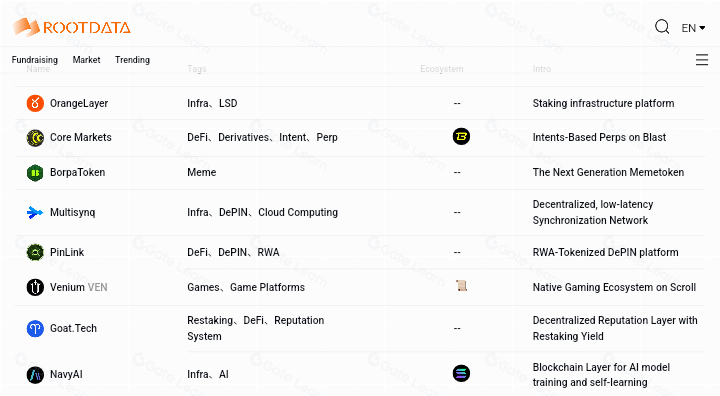Screen dimensions: 720x396
Task: Click the 'Infra、LSD' tags cell
Action: tap(212, 103)
